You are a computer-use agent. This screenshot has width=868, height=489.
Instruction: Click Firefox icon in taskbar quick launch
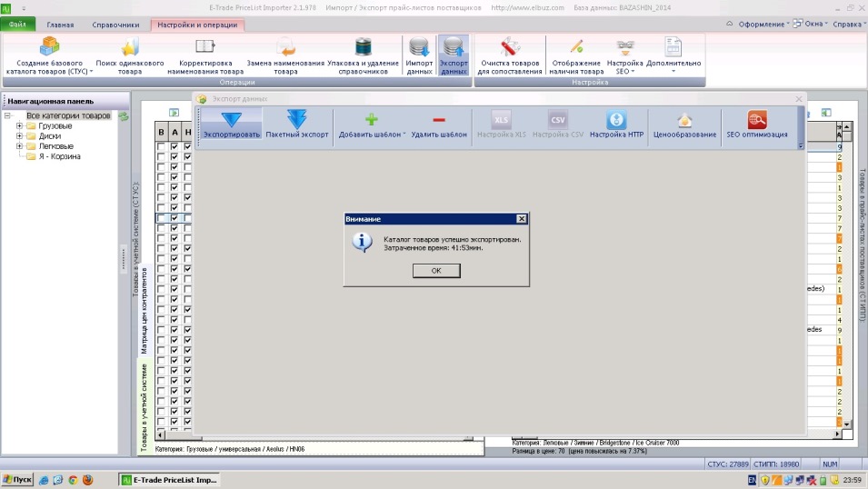point(87,480)
